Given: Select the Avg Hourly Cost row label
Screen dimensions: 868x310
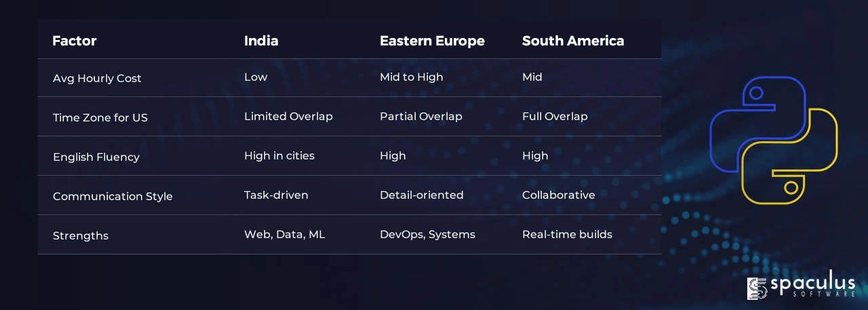Looking at the screenshot, I should pyautogui.click(x=97, y=78).
